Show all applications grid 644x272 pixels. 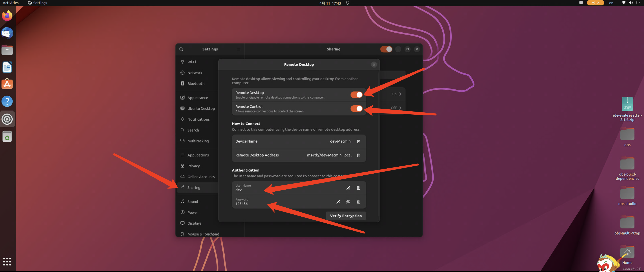point(7,261)
